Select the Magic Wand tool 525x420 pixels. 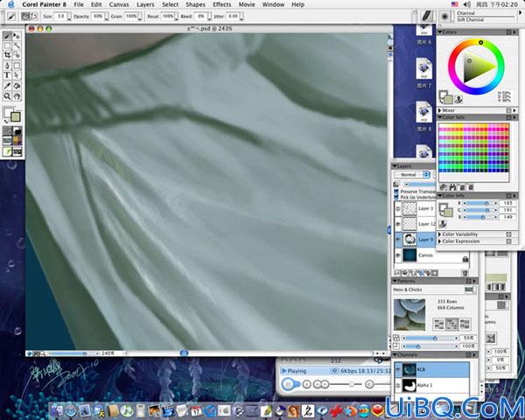coord(17,45)
